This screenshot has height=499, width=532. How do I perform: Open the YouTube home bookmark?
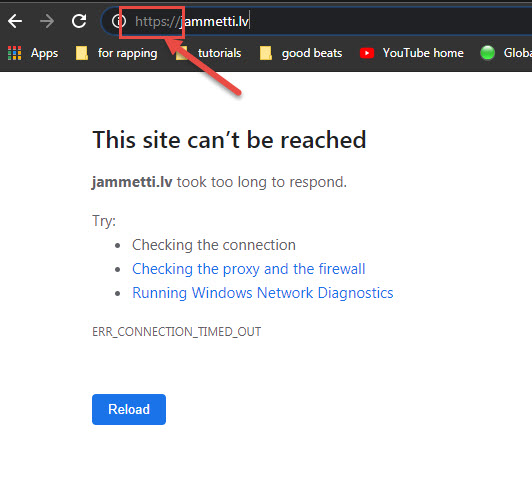click(412, 53)
